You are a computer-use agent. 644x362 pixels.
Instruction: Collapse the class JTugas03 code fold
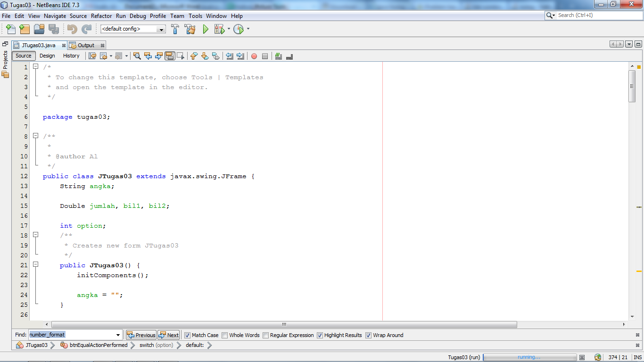tap(36, 176)
